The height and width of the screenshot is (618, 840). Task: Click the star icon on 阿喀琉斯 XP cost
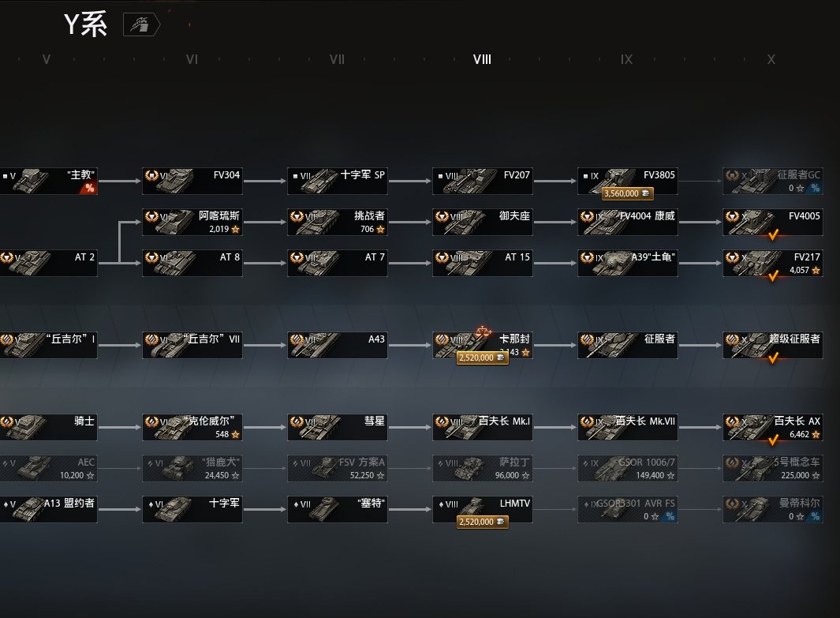pos(235,229)
